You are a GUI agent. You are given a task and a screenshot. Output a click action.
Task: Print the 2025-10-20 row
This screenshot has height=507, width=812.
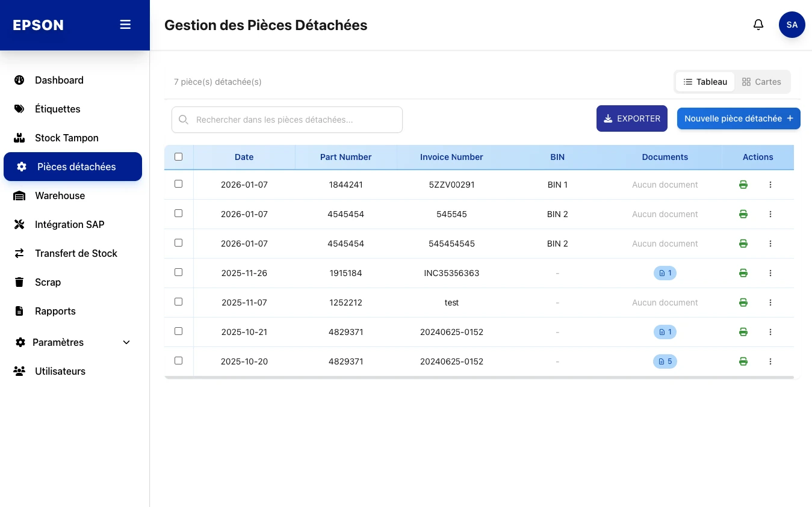(x=743, y=361)
